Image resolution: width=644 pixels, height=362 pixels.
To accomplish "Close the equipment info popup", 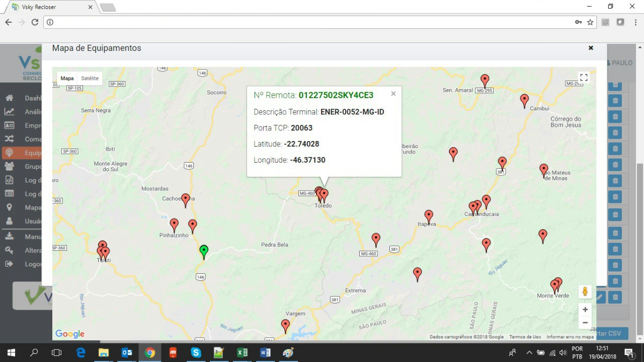I will [393, 94].
